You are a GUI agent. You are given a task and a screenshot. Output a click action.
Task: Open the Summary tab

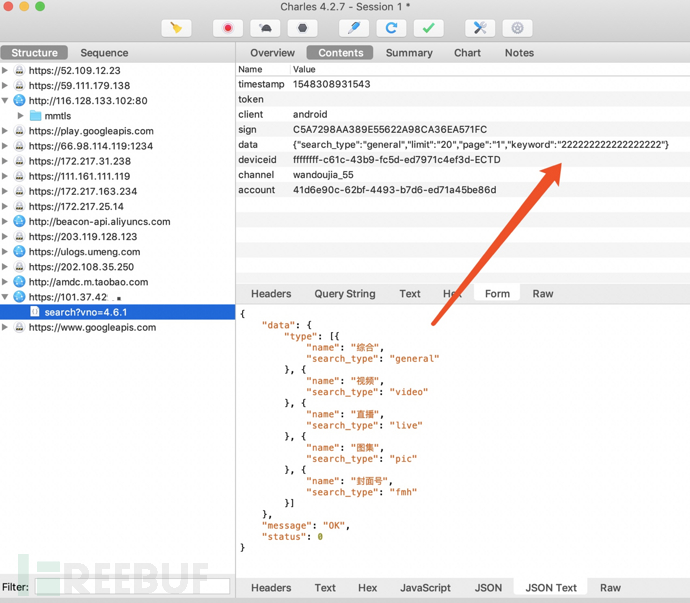409,53
